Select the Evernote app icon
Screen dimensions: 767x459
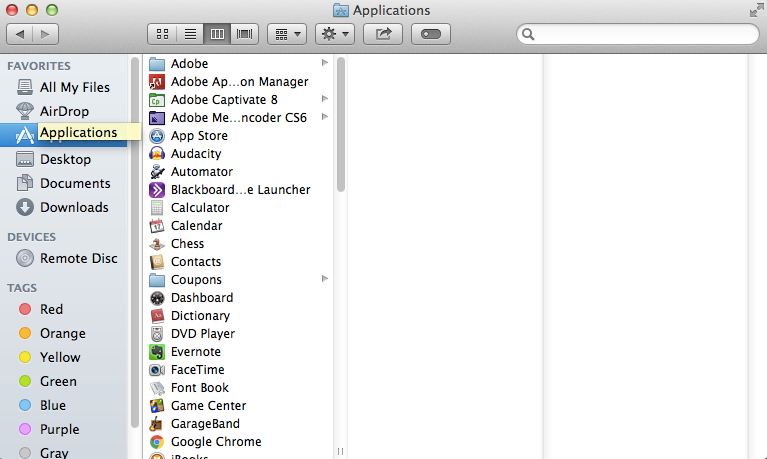(157, 352)
